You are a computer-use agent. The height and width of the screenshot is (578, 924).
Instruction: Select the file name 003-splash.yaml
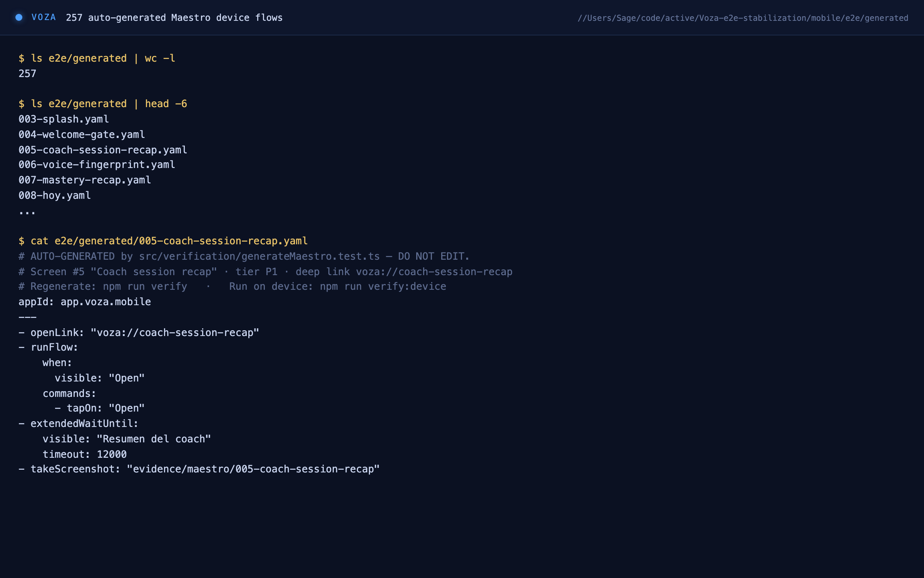pyautogui.click(x=64, y=119)
